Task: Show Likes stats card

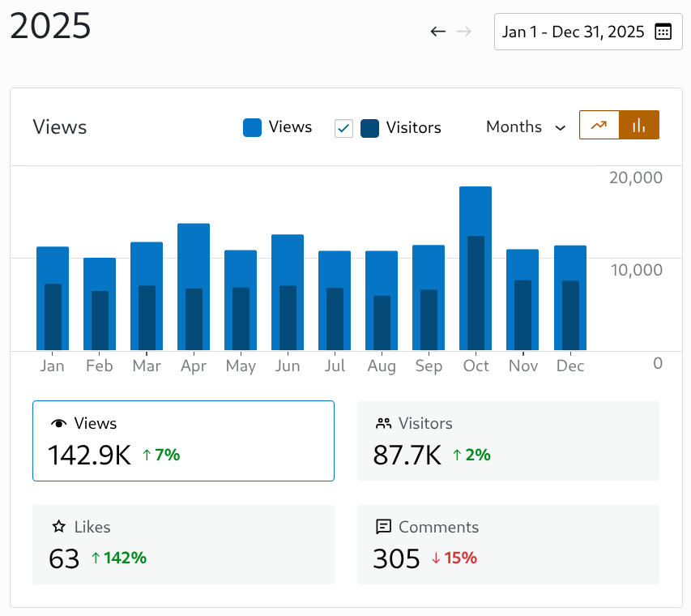Action: pos(183,545)
